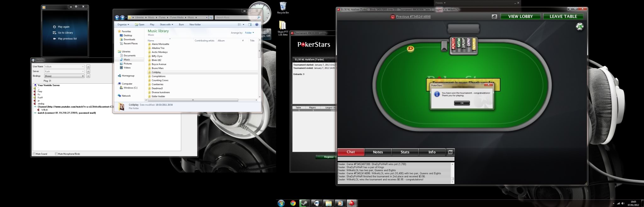Click the PokerStars taskbar icon
644x207 pixels.
tap(351, 203)
